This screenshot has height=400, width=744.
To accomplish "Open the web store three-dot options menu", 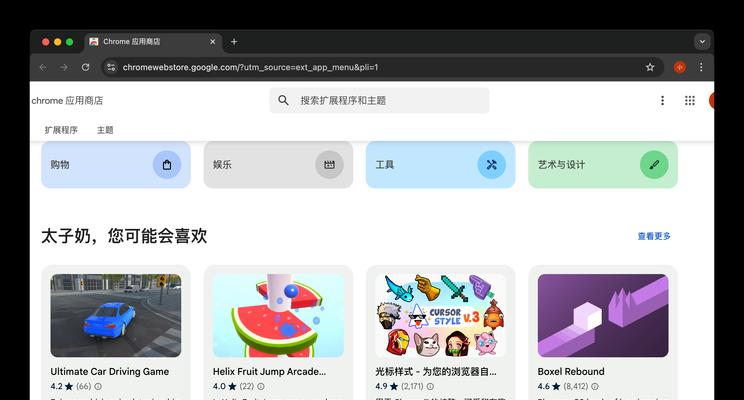I will [x=662, y=101].
